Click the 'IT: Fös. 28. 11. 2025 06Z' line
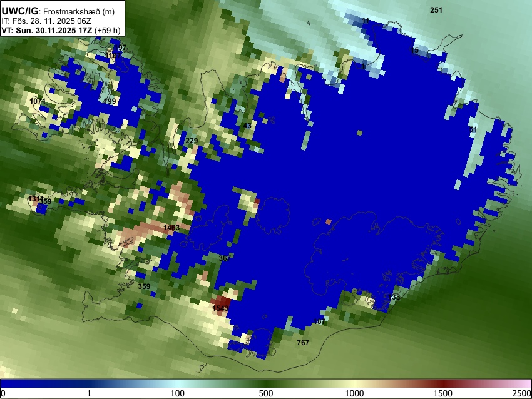532x399 pixels. [46, 21]
